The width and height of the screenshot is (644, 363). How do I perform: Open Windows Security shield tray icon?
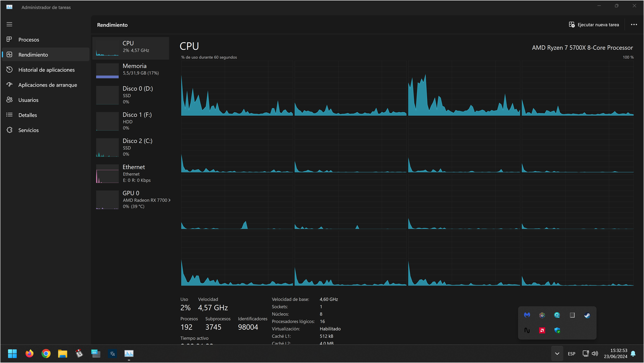(x=557, y=330)
